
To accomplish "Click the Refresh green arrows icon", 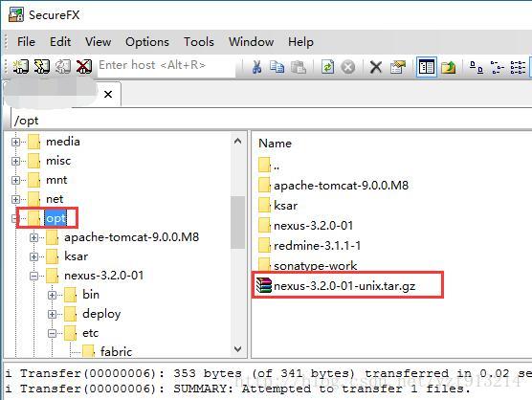I will [327, 67].
